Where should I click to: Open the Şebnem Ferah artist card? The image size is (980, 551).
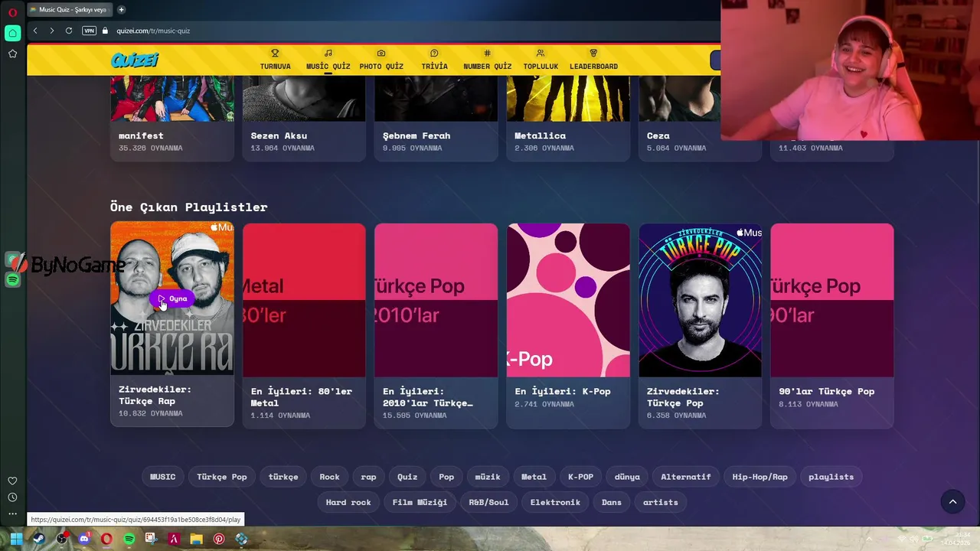click(436, 119)
